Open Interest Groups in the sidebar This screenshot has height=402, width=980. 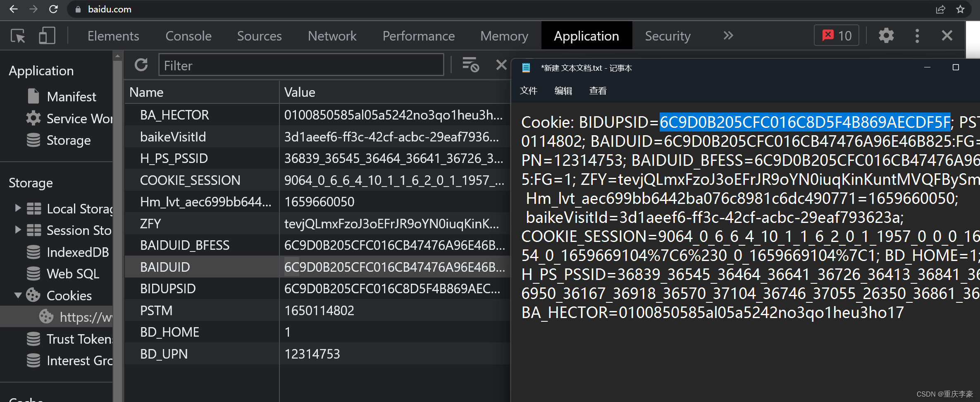point(69,360)
